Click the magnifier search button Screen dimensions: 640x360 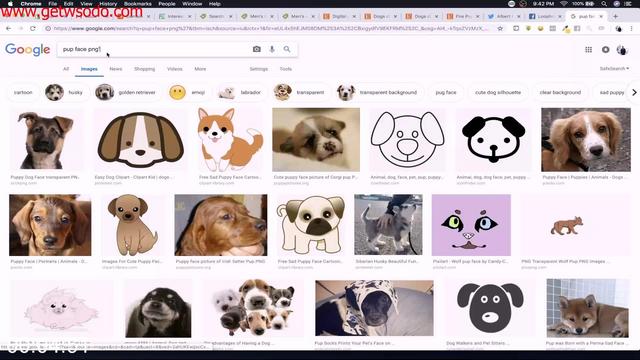tap(287, 49)
